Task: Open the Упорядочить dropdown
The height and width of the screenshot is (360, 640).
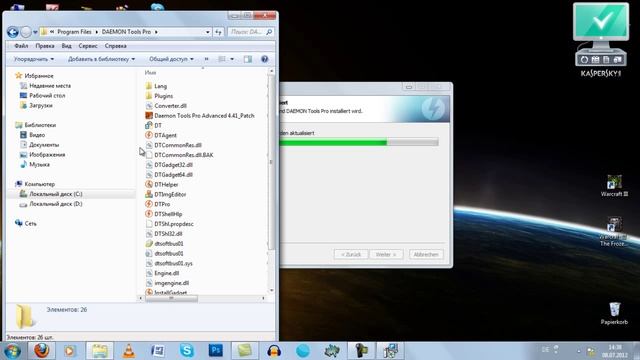Action: pyautogui.click(x=34, y=59)
